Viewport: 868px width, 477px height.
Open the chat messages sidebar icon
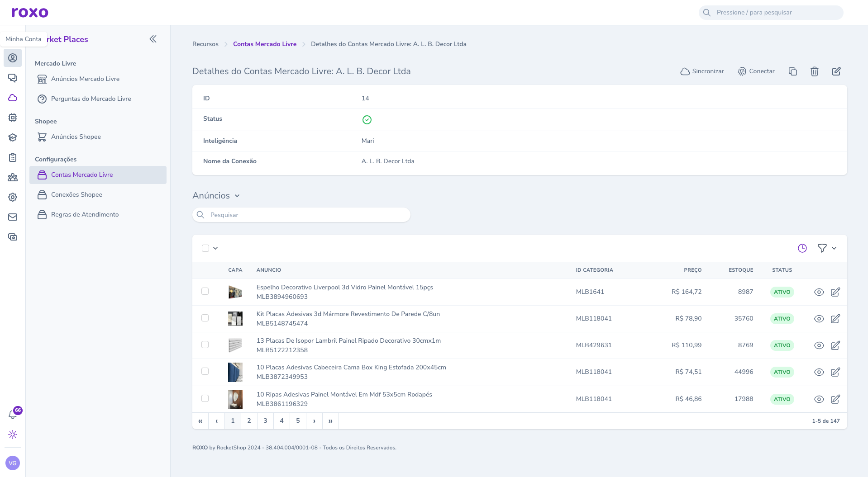point(13,78)
